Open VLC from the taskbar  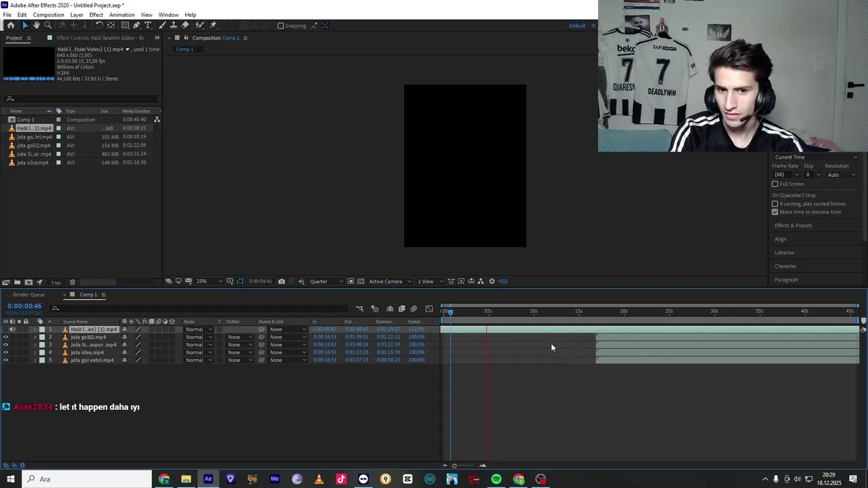[319, 479]
